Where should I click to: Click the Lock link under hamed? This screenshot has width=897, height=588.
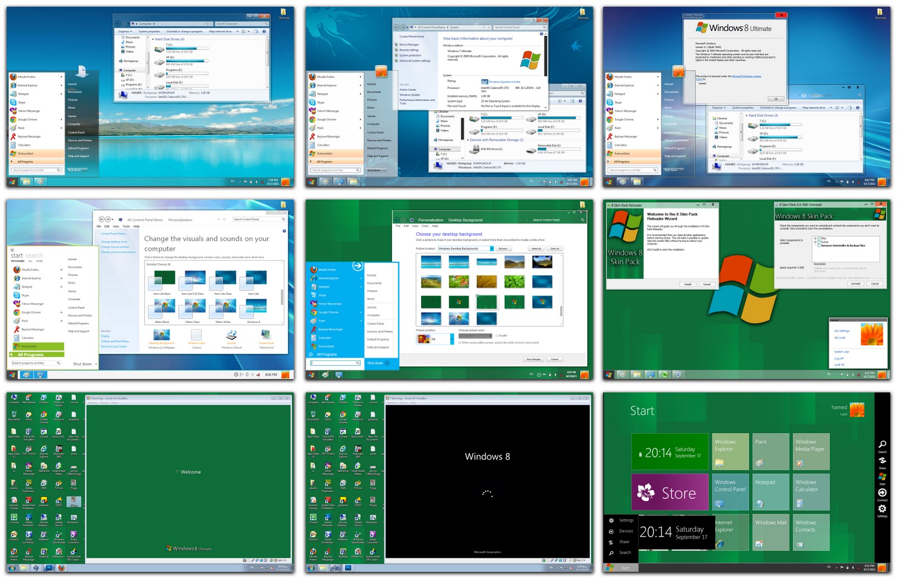[843, 414]
